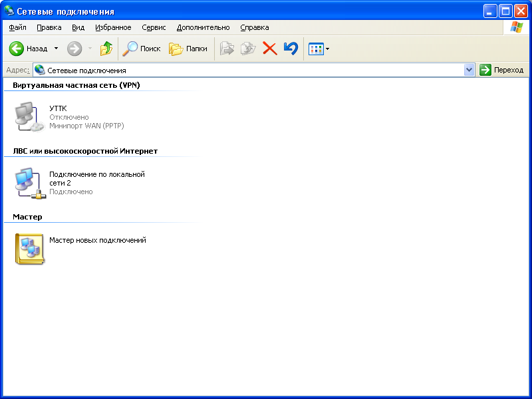Click the Windows logo throbber
Viewport: 532px width, 399px height.
coord(517,27)
